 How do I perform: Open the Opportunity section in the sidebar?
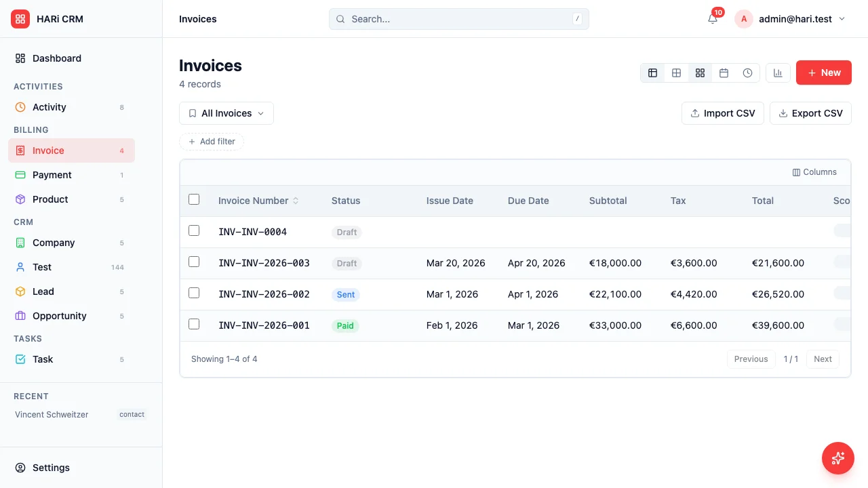pyautogui.click(x=59, y=316)
